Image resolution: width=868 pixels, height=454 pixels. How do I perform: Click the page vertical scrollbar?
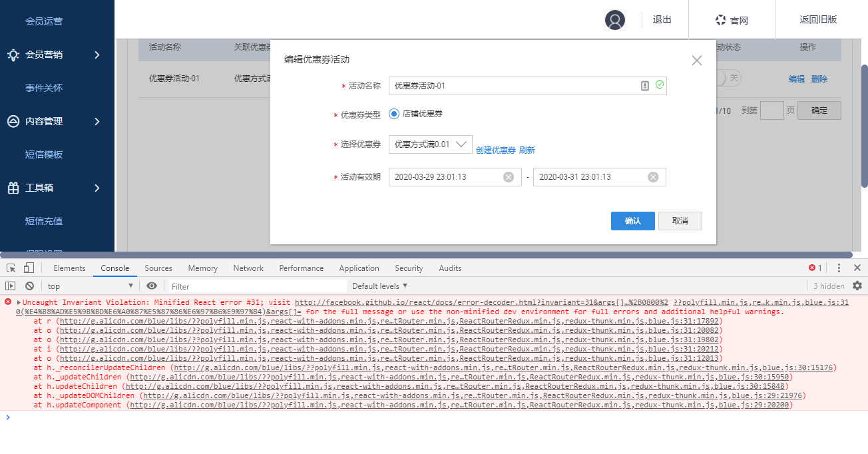pos(865,126)
